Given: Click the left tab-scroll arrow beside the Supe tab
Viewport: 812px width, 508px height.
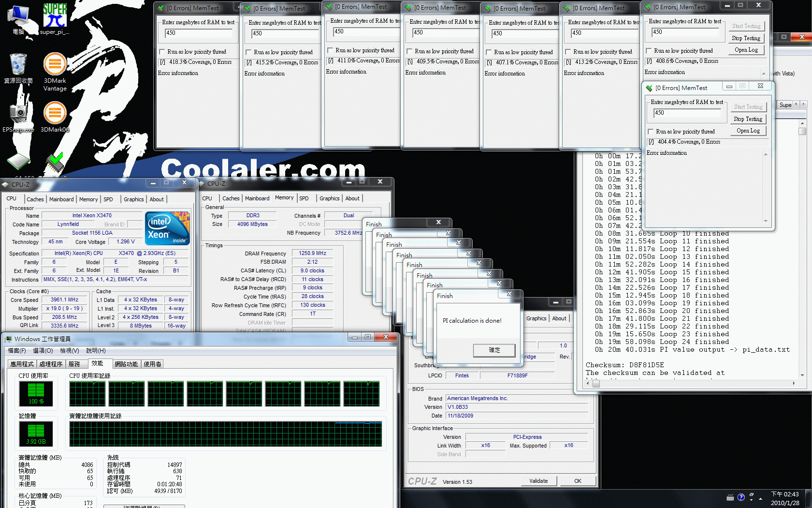Looking at the screenshot, I should pos(796,104).
